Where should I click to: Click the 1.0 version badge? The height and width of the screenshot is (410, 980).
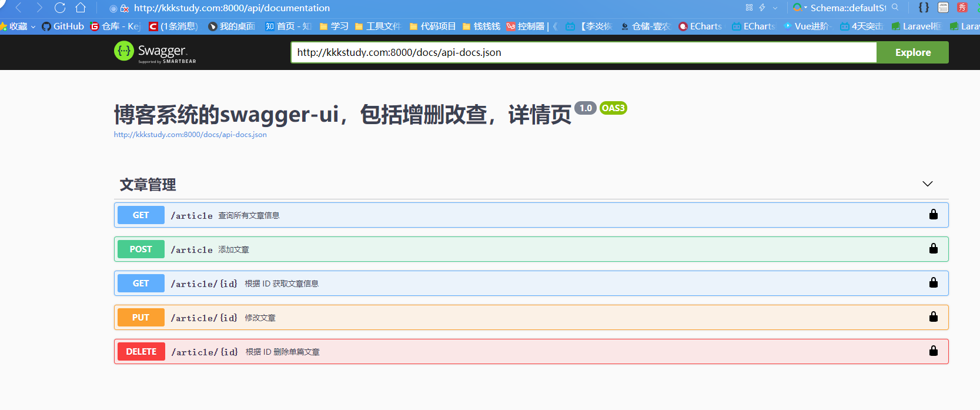point(586,108)
